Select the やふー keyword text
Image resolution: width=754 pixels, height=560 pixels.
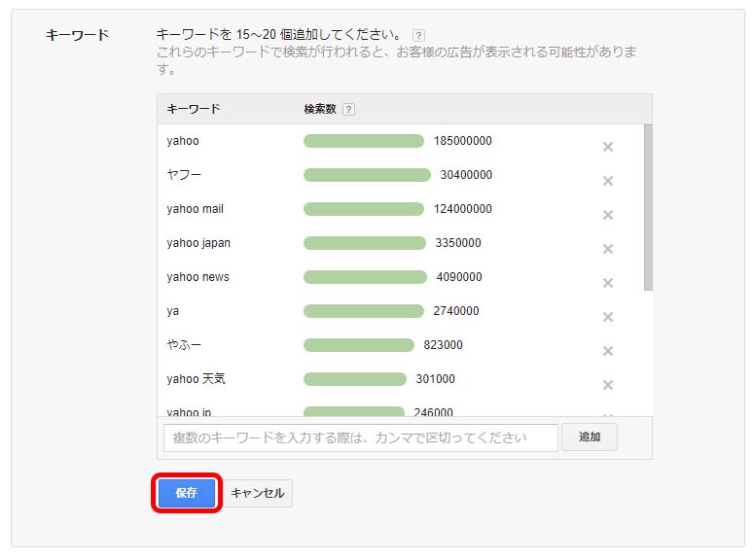click(184, 345)
